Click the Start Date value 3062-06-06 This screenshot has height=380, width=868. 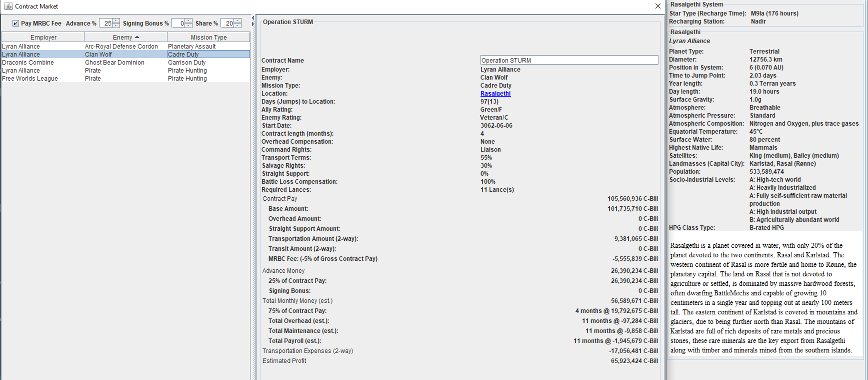496,126
